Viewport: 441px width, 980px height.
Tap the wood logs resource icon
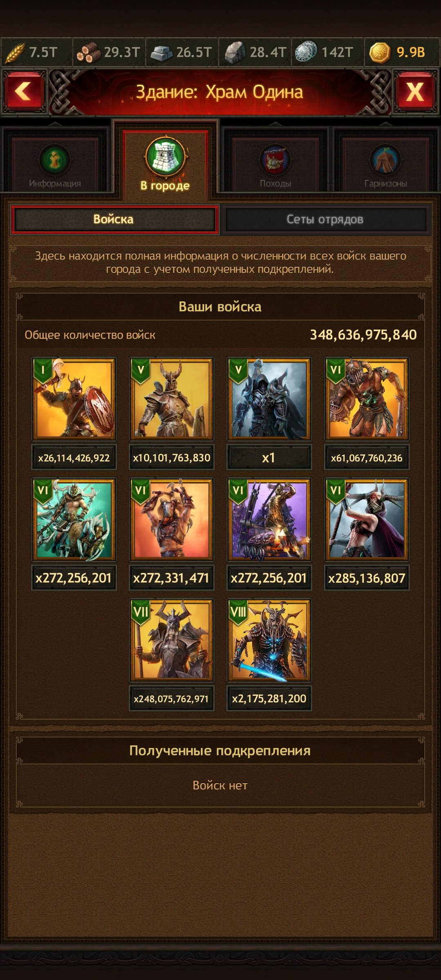[88, 52]
